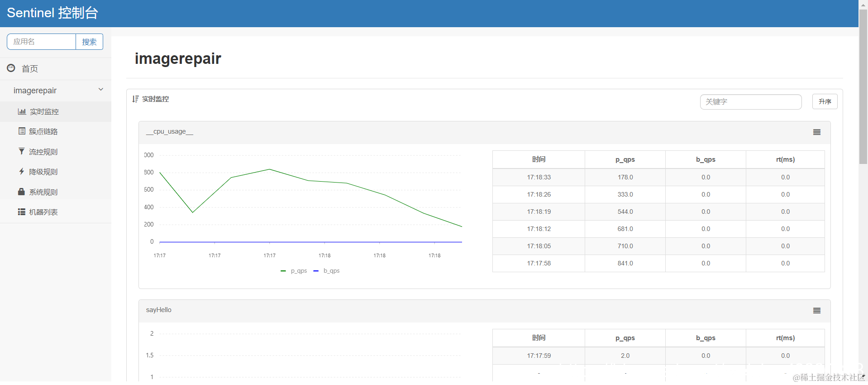The image size is (868, 385).
Task: Click the 841.0 p_qps cell
Action: coord(625,263)
